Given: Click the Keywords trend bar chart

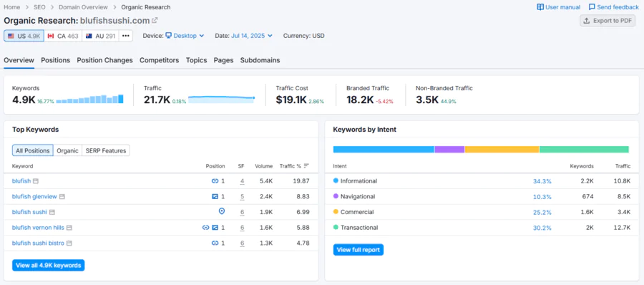Looking at the screenshot, I should [x=89, y=99].
